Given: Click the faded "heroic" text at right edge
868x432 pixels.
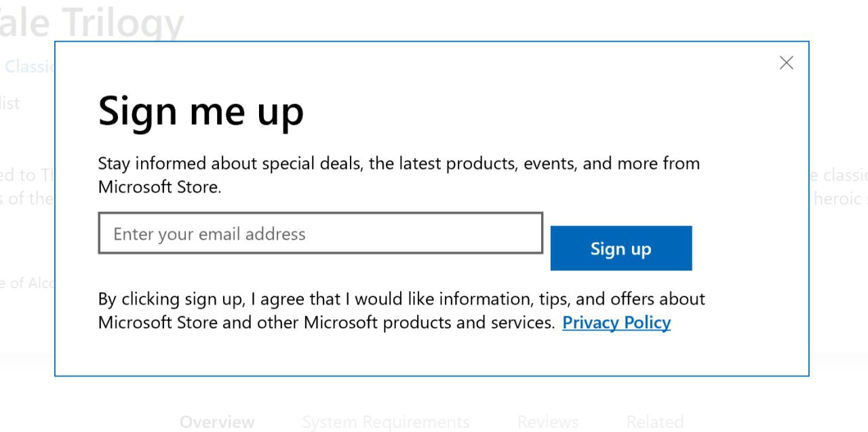Looking at the screenshot, I should tap(840, 199).
